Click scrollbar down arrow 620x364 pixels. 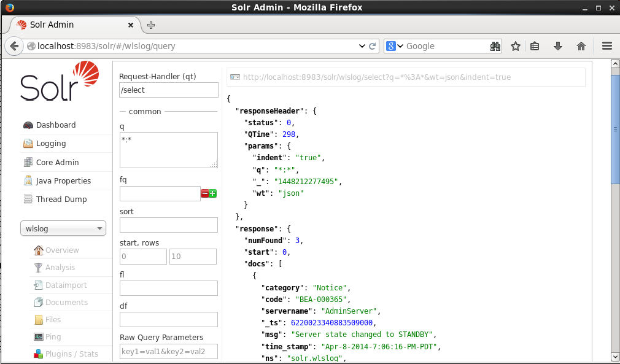[x=615, y=358]
